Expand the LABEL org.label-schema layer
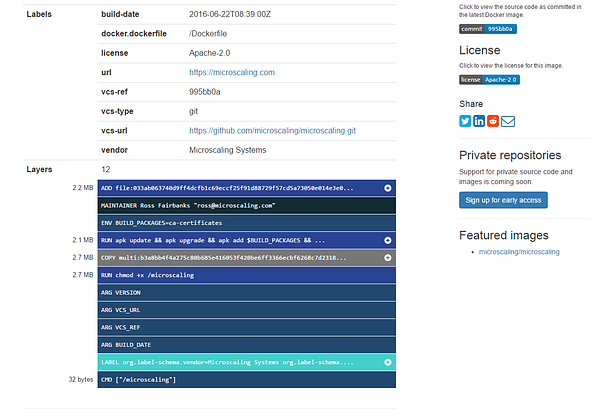 point(388,362)
